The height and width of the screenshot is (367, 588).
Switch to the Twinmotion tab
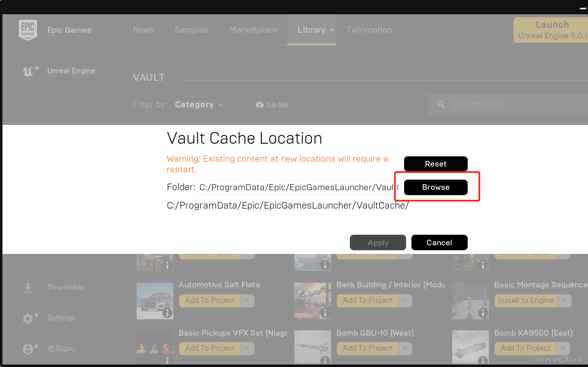pos(369,30)
